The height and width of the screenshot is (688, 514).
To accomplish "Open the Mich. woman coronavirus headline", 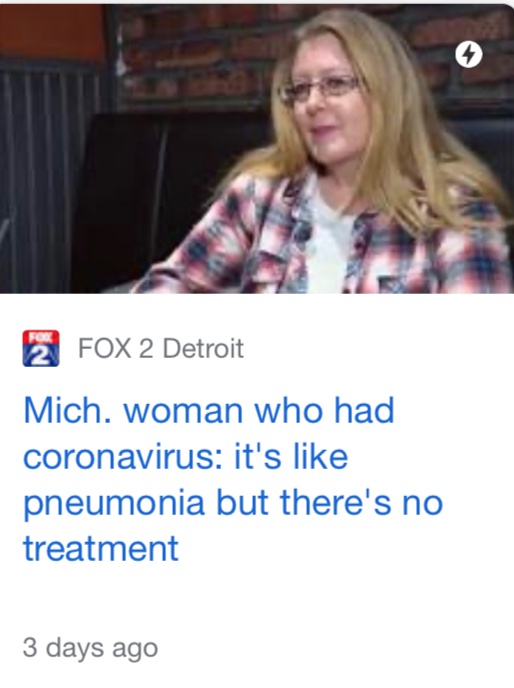I will (233, 479).
